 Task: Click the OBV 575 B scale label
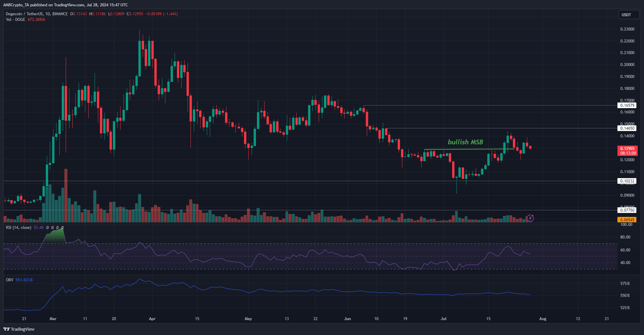(625, 284)
